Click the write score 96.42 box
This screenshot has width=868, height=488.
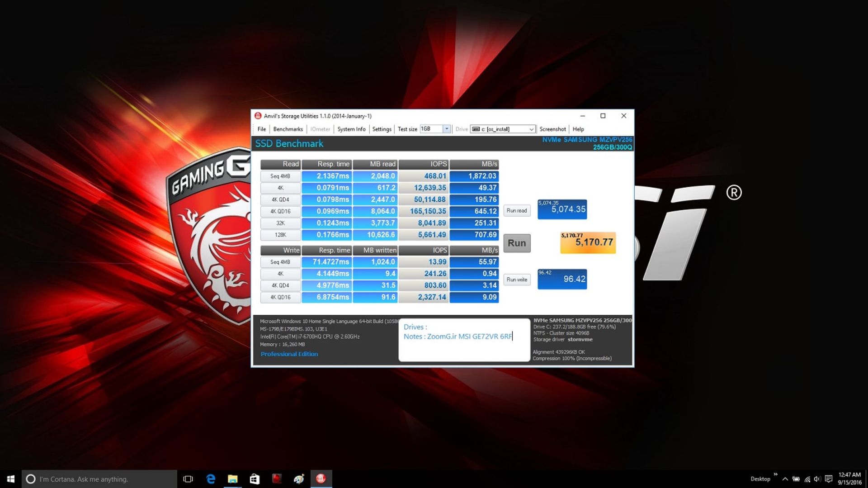pyautogui.click(x=562, y=279)
